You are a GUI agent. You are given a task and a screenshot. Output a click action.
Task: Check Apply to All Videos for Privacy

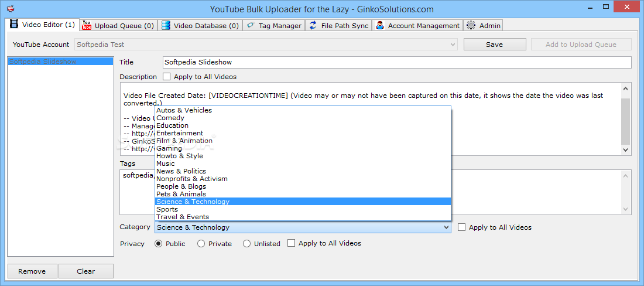(291, 243)
